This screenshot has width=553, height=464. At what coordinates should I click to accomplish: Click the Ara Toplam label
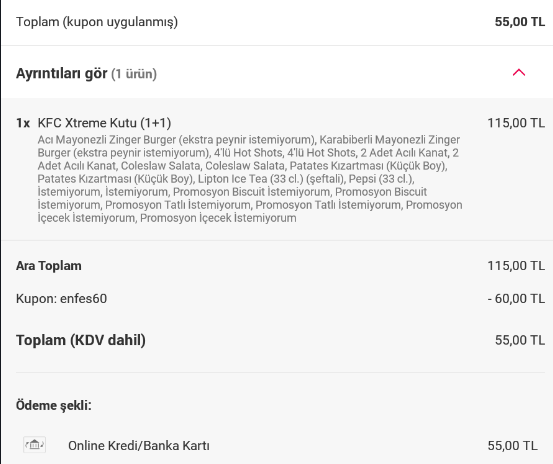tap(49, 266)
